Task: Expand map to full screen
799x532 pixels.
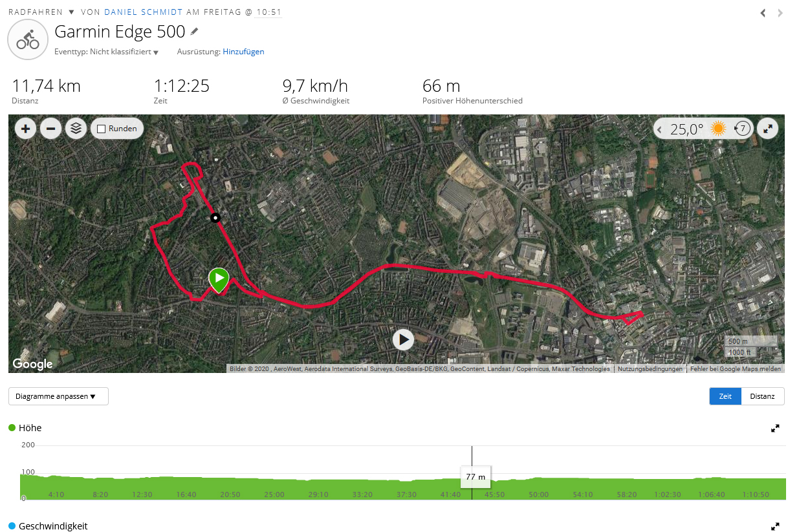Action: click(767, 129)
